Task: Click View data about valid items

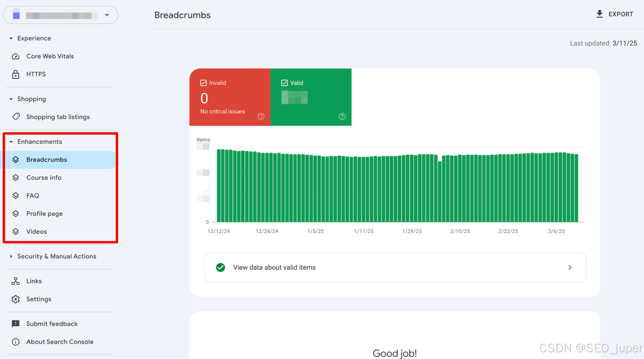Action: [x=395, y=267]
